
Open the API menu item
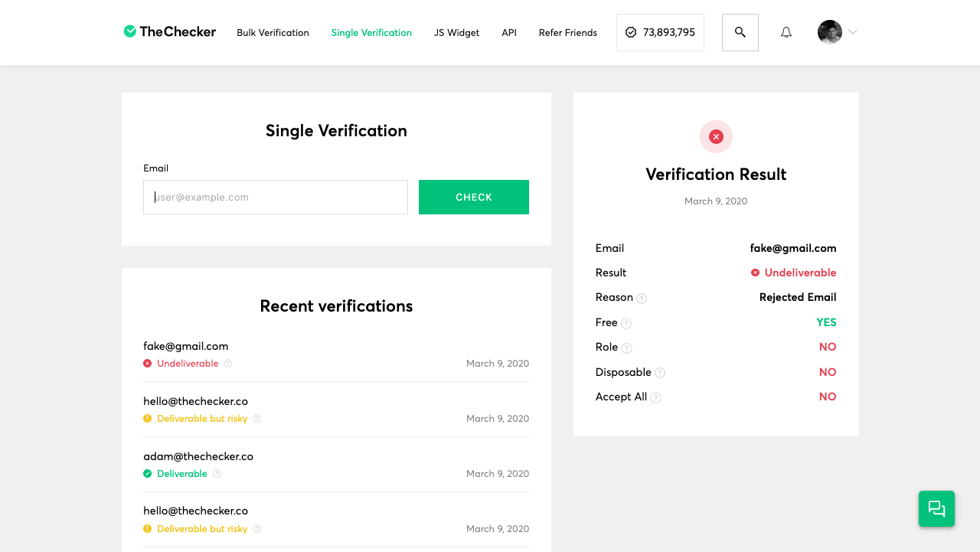[x=509, y=33]
